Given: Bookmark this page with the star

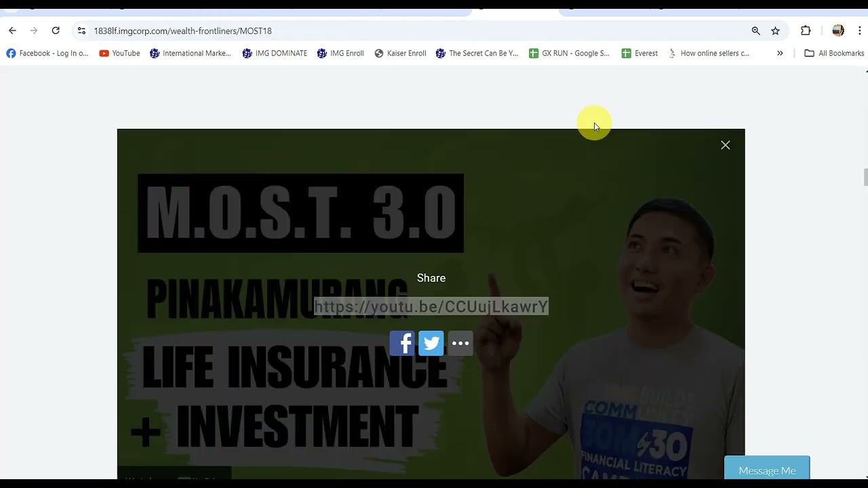Looking at the screenshot, I should [x=775, y=30].
